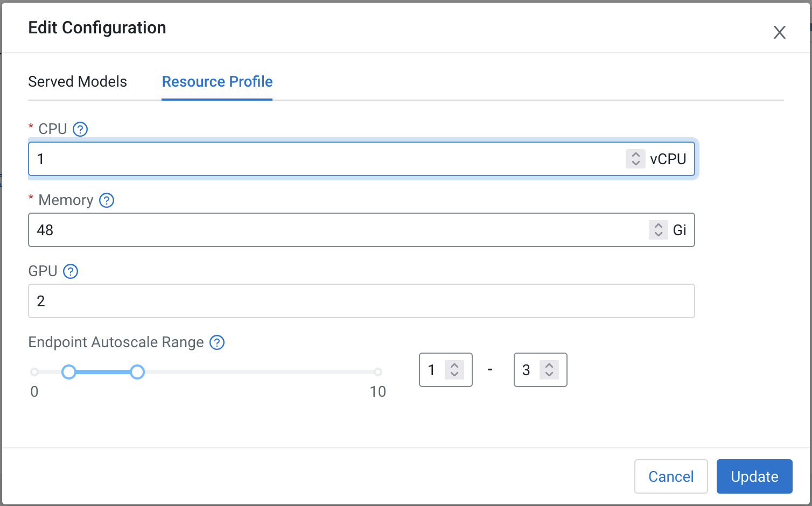Screen dimensions: 812x506
Task: Decrement Memory using the down arrow
Action: (x=658, y=234)
